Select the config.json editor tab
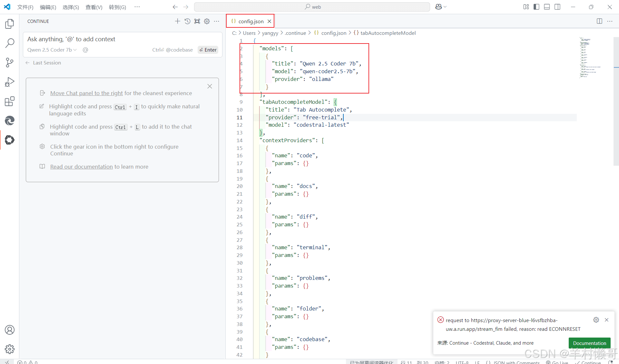This screenshot has width=619, height=364. point(251,21)
